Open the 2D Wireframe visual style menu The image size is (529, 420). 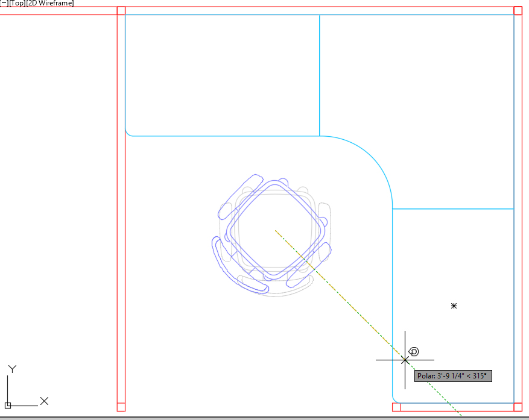(x=49, y=3)
